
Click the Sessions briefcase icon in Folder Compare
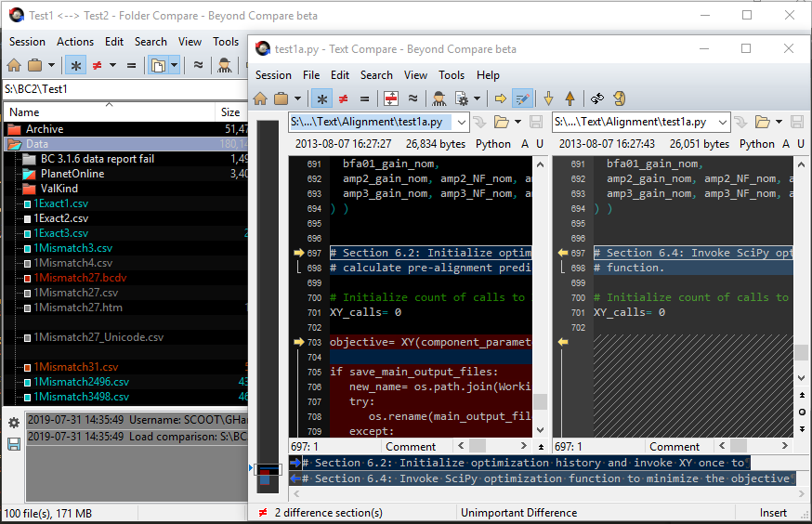(34, 65)
